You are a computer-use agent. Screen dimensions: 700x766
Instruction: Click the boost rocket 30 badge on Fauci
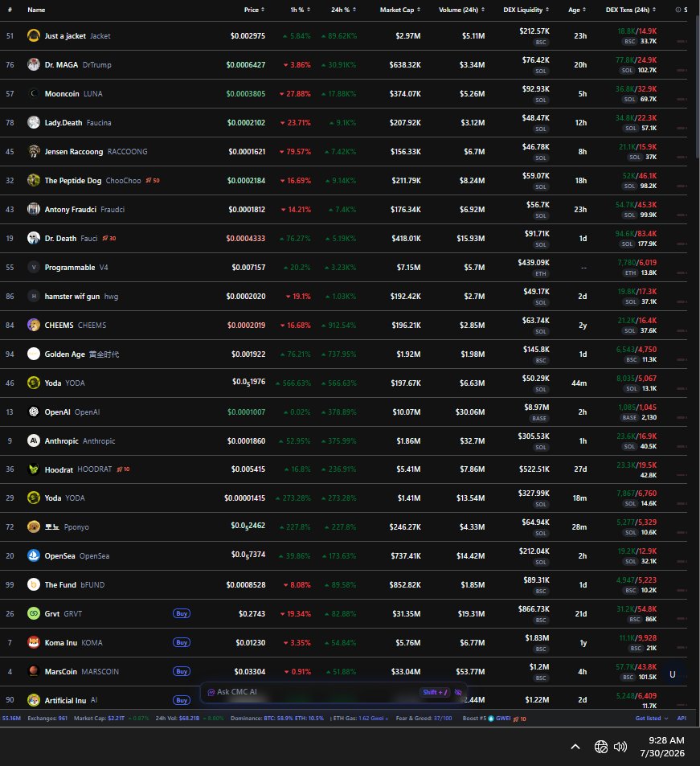coord(109,239)
